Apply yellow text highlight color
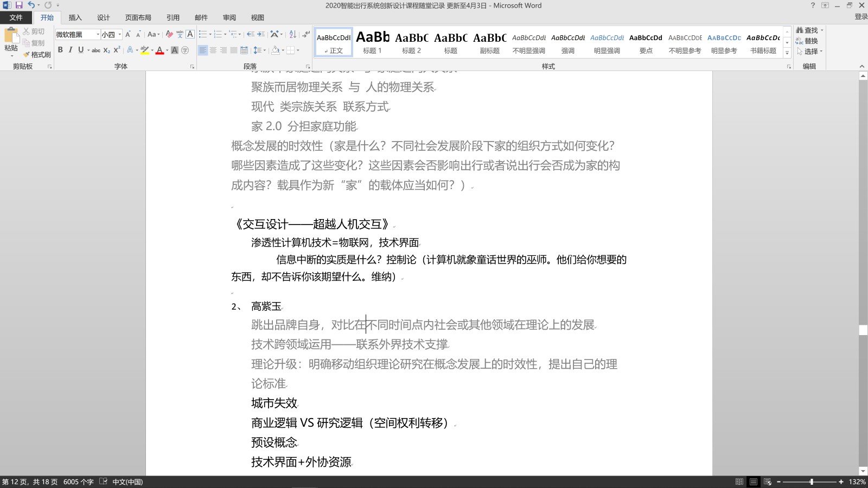The width and height of the screenshot is (868, 488). 144,50
